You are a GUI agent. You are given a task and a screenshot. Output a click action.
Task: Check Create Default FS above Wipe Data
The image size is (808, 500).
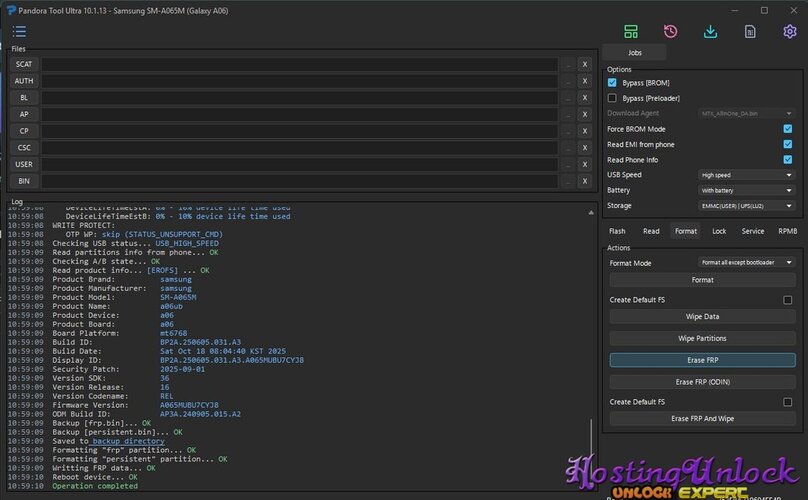click(x=787, y=300)
